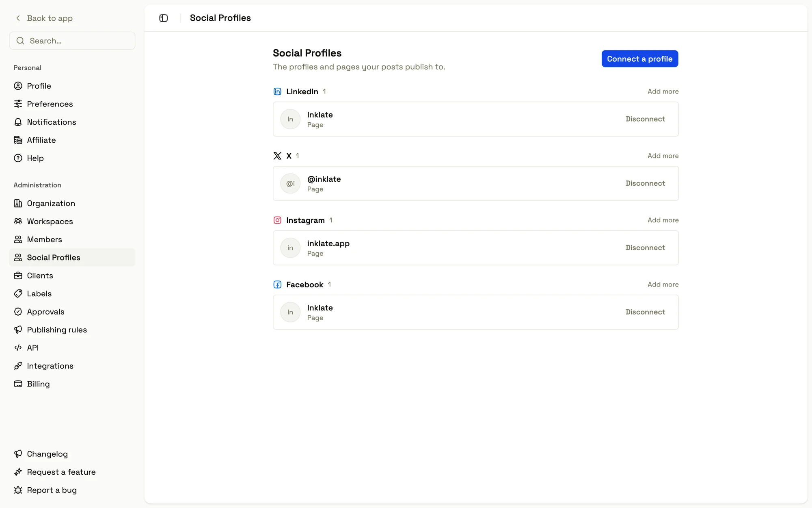Click the Facebook logo icon
The image size is (812, 508).
pos(277,284)
